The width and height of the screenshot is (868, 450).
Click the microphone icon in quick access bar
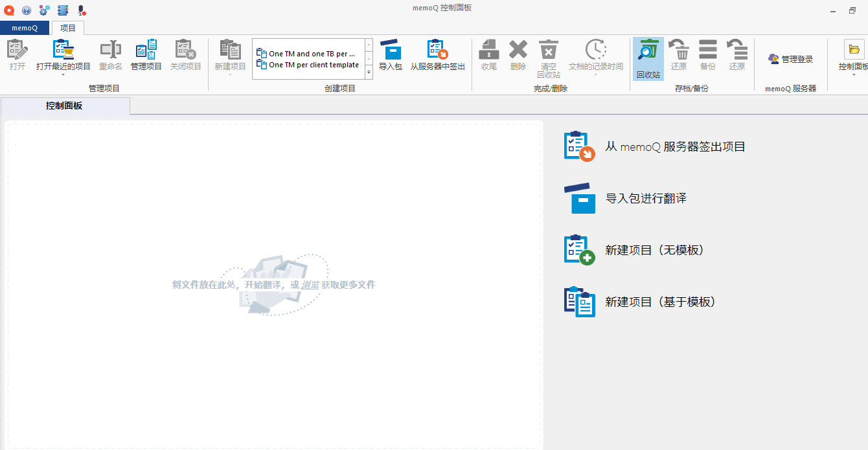coord(81,10)
